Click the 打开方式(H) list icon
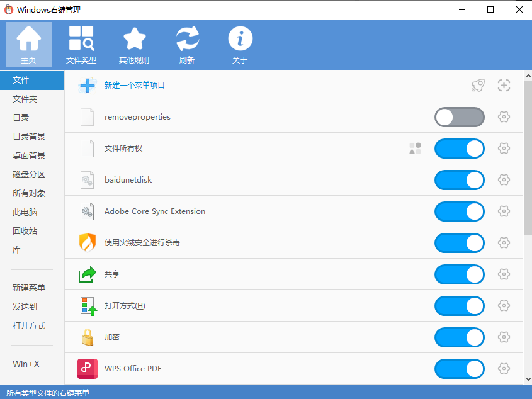532x399 pixels. tap(89, 306)
